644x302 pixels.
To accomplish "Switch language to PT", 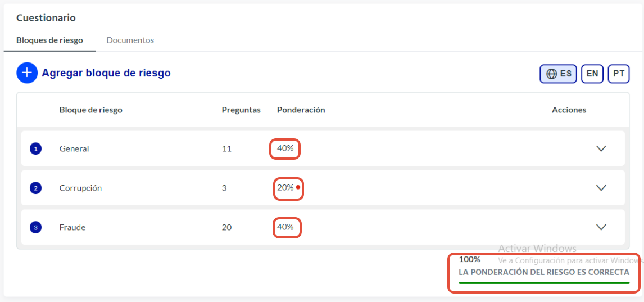I will click(x=619, y=74).
